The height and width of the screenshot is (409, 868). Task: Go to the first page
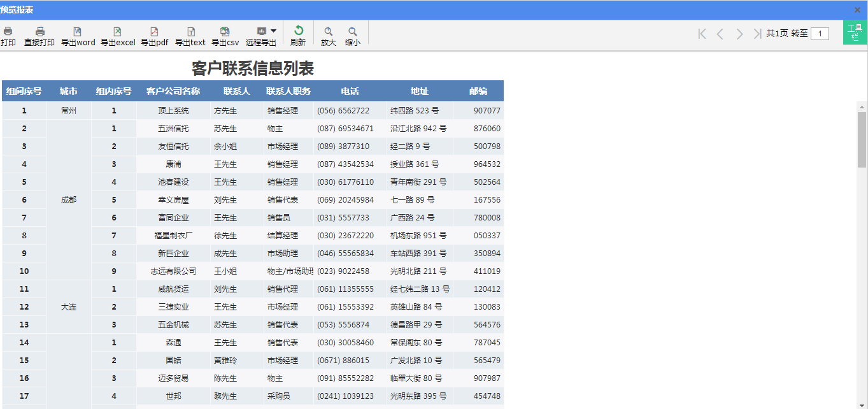(x=702, y=34)
